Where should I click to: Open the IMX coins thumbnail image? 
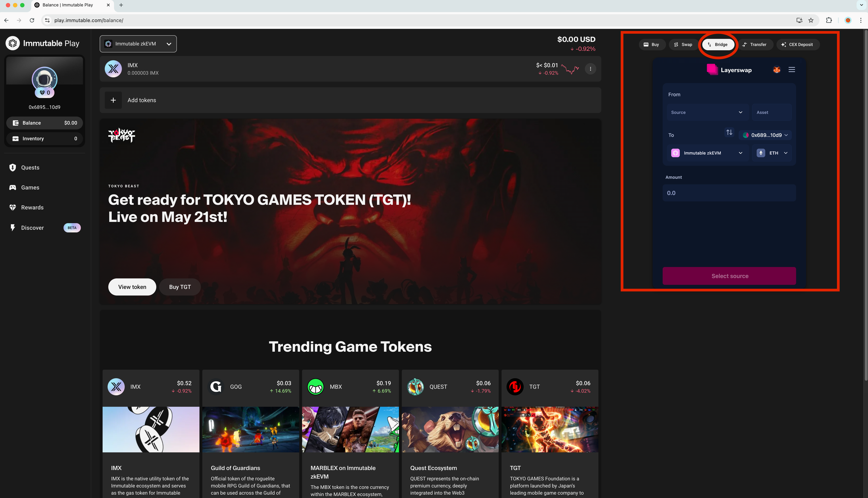coord(151,430)
